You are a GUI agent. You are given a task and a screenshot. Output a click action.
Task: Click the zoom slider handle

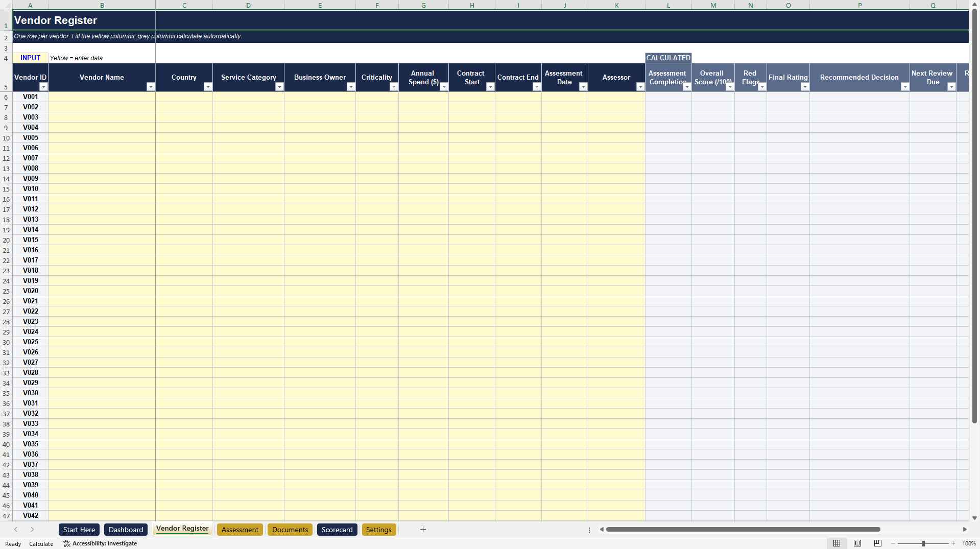pyautogui.click(x=923, y=543)
